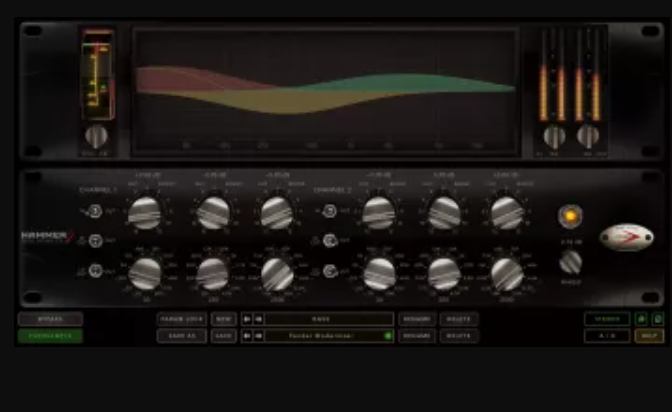The image size is (672, 412).
Task: Click the Hammer 2 logo text
Action: point(48,236)
